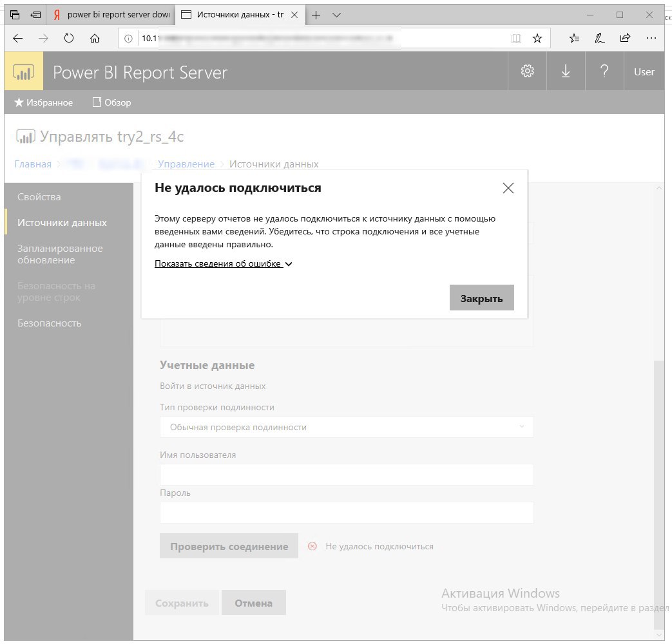Open browser favorites hub

(x=574, y=39)
